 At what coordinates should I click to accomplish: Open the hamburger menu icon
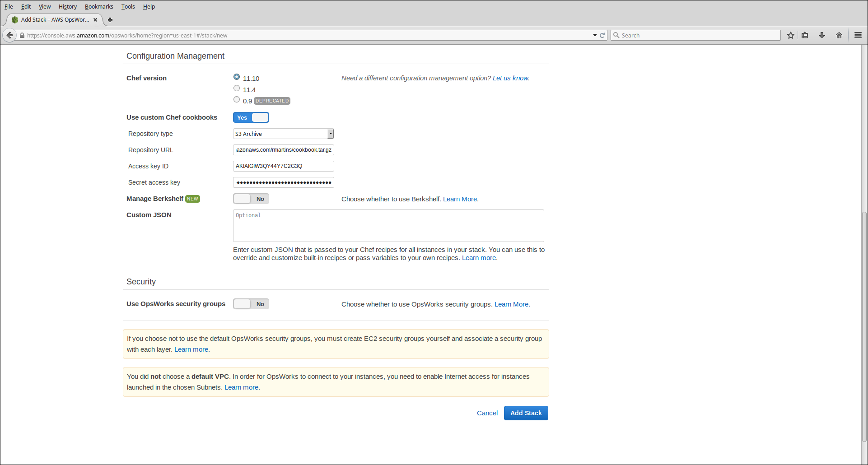tap(858, 35)
